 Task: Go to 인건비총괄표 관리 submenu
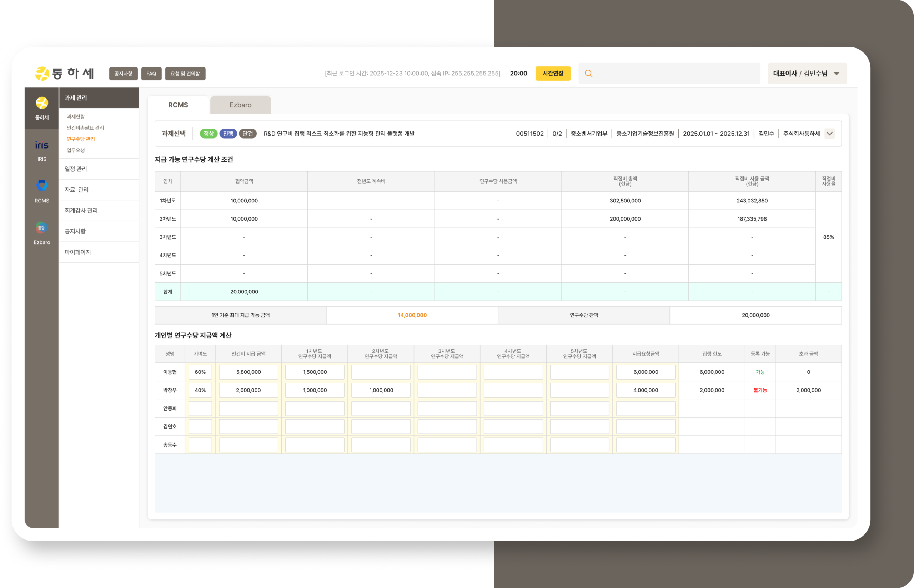pos(85,127)
